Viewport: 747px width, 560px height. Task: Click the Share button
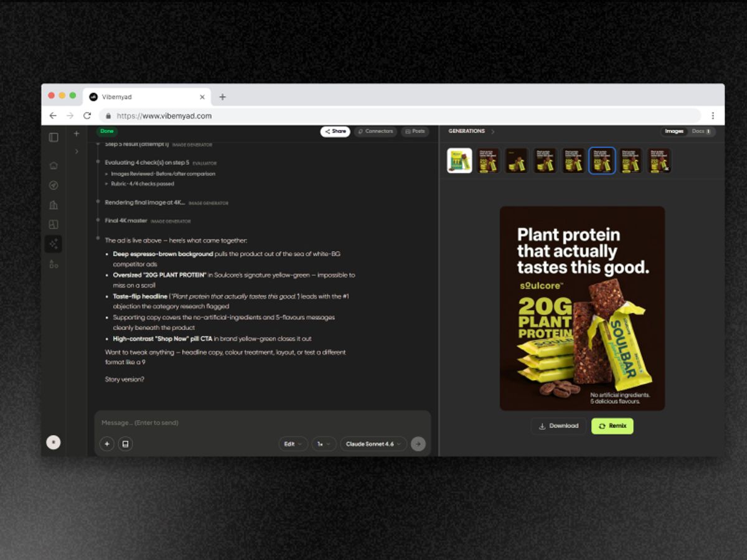335,131
